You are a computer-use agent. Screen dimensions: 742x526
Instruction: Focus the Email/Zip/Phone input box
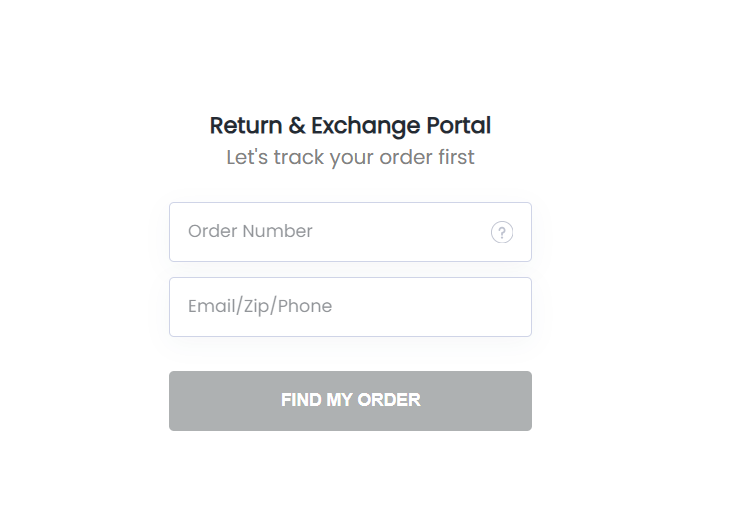350,307
